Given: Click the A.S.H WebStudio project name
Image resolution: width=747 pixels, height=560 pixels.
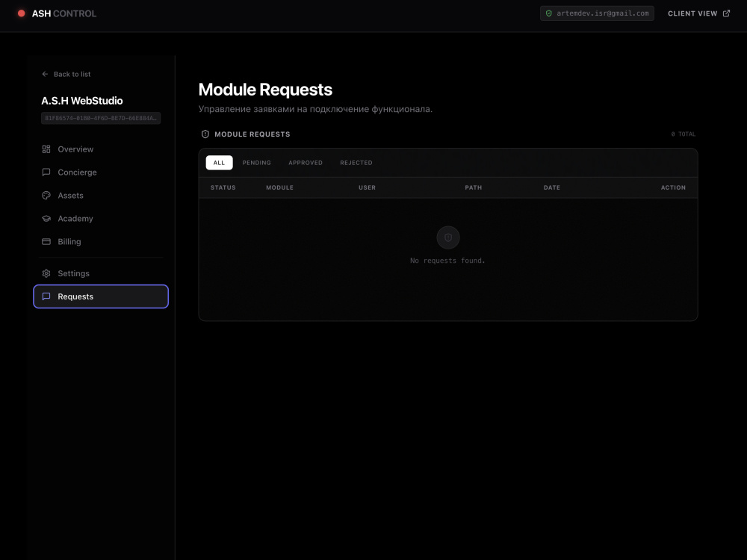Looking at the screenshot, I should point(82,101).
